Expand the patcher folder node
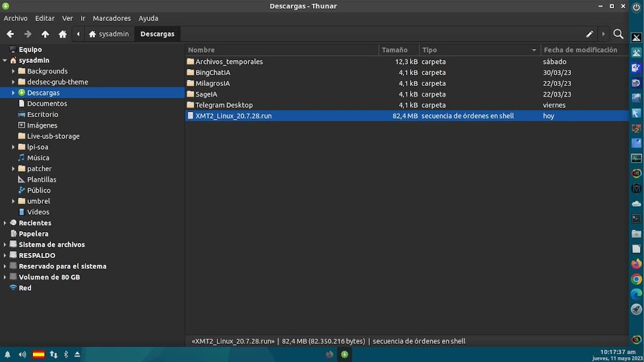Screen dimensions: 644x362 [x=13, y=168]
